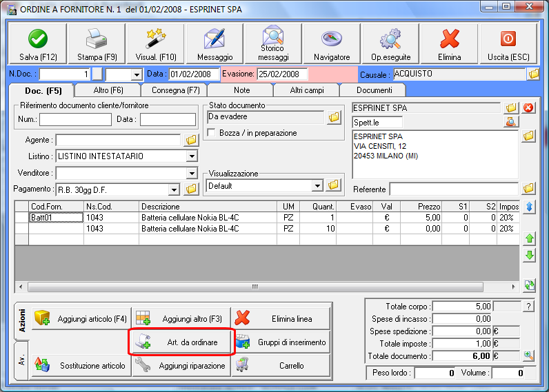
Task: Expand the Listino dropdown
Action: [x=192, y=156]
